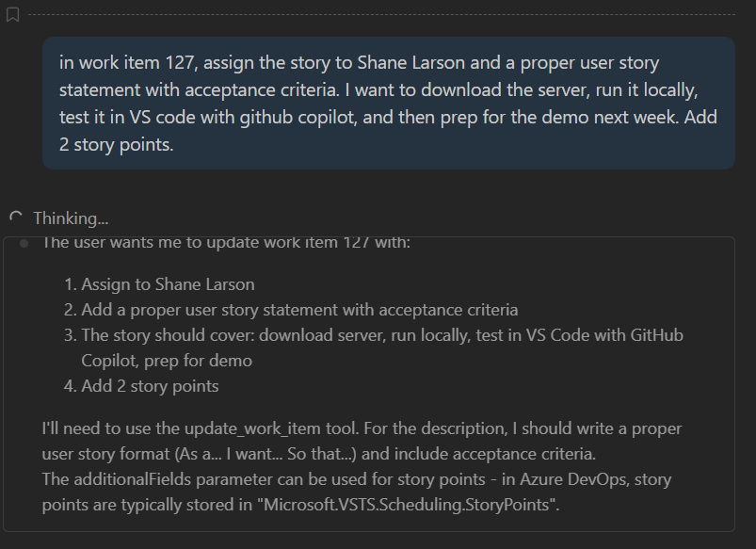Image resolution: width=756 pixels, height=549 pixels.
Task: Click the spinner icon beside Thinking
Action: pyautogui.click(x=15, y=218)
